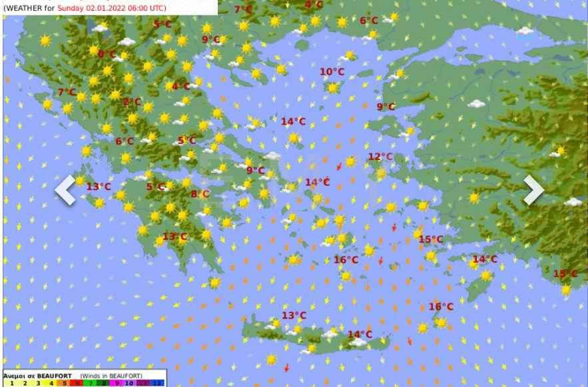Click the 6°C label at top right

(x=369, y=21)
